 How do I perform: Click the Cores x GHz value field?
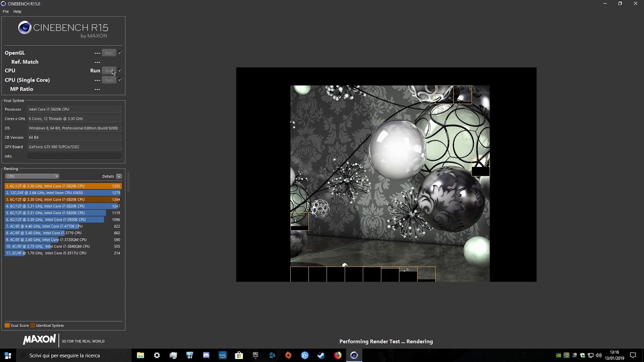click(x=74, y=119)
